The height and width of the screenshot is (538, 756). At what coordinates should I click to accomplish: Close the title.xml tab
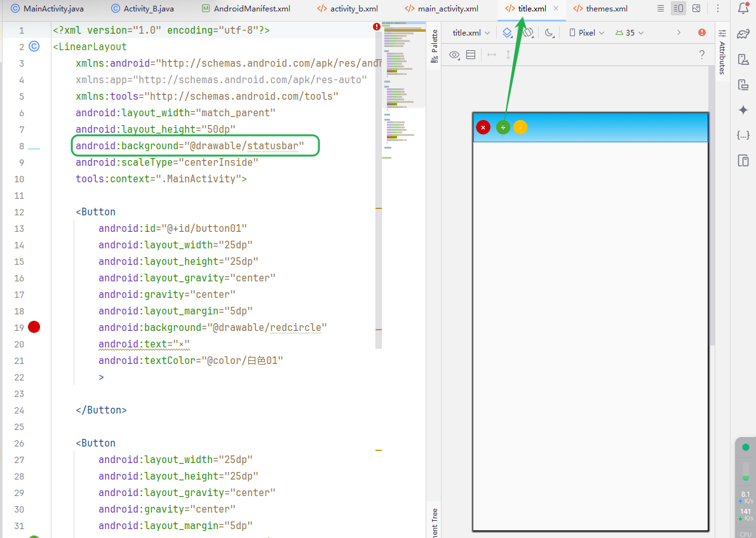point(556,9)
